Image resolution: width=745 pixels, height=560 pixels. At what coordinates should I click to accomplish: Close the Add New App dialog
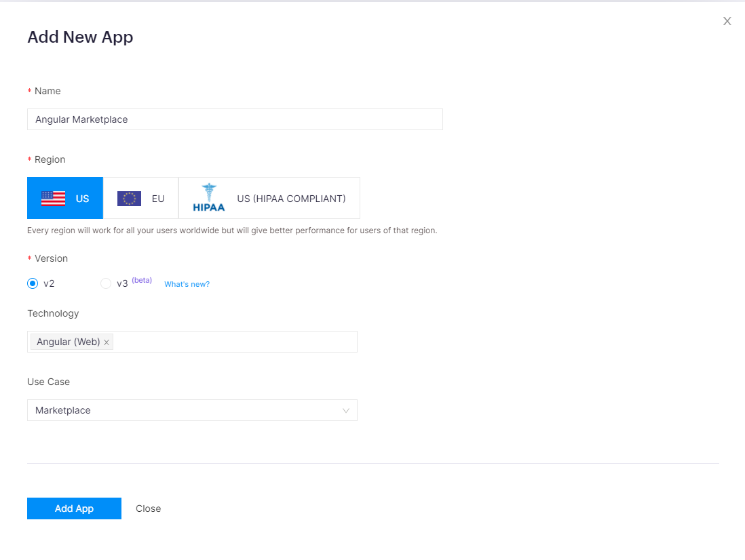727,21
